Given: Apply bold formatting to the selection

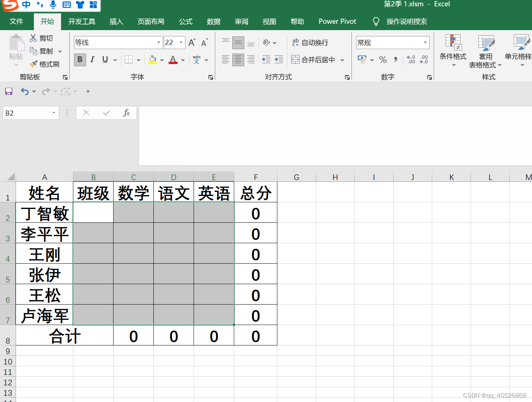Looking at the screenshot, I should [x=80, y=60].
